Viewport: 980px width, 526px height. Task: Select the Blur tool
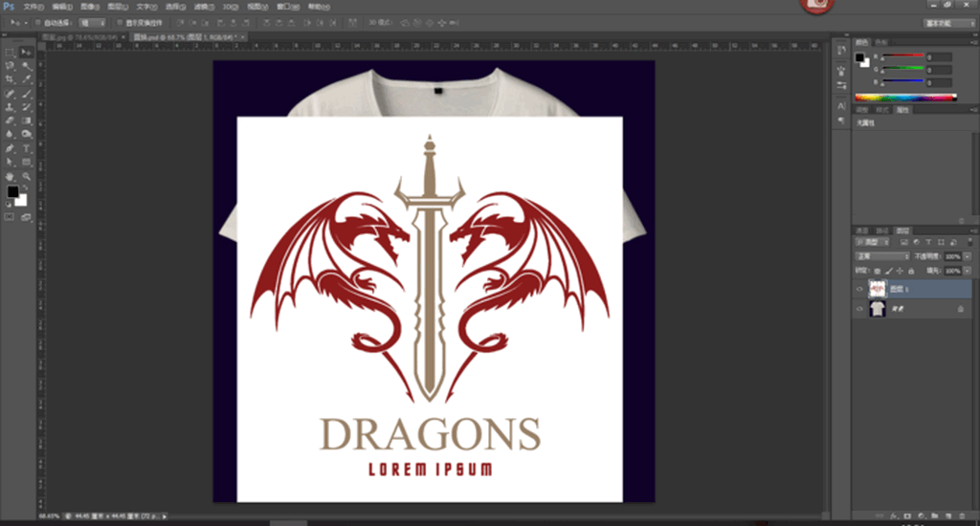coord(10,134)
